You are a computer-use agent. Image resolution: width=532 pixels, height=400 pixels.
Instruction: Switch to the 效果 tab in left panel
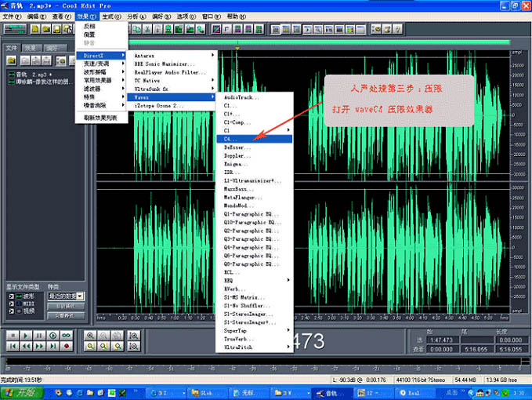coord(31,48)
